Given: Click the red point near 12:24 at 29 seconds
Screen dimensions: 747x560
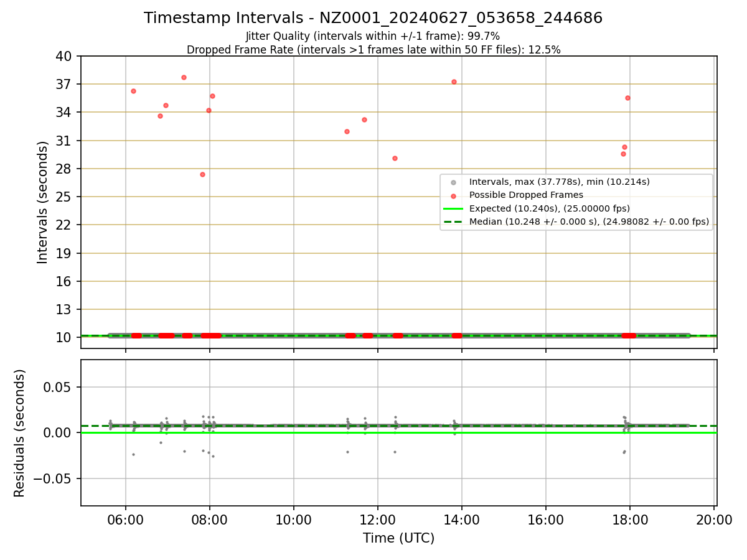Looking at the screenshot, I should tap(395, 158).
